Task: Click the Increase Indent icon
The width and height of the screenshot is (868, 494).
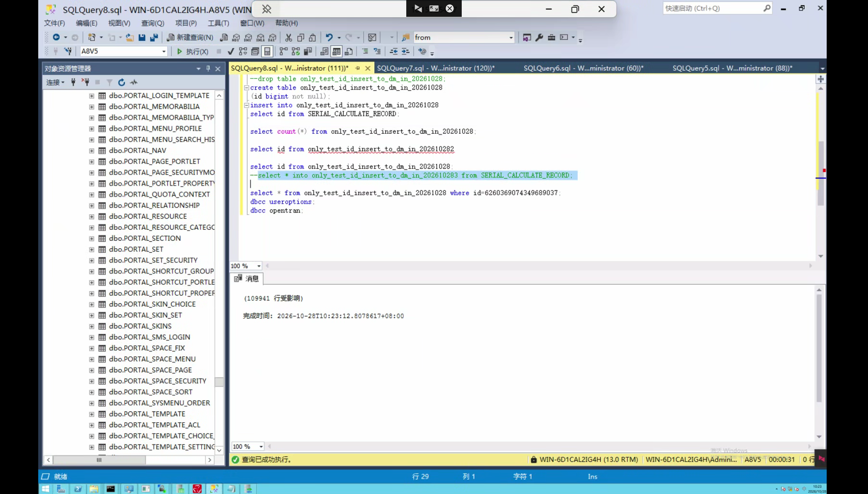Action: 406,52
